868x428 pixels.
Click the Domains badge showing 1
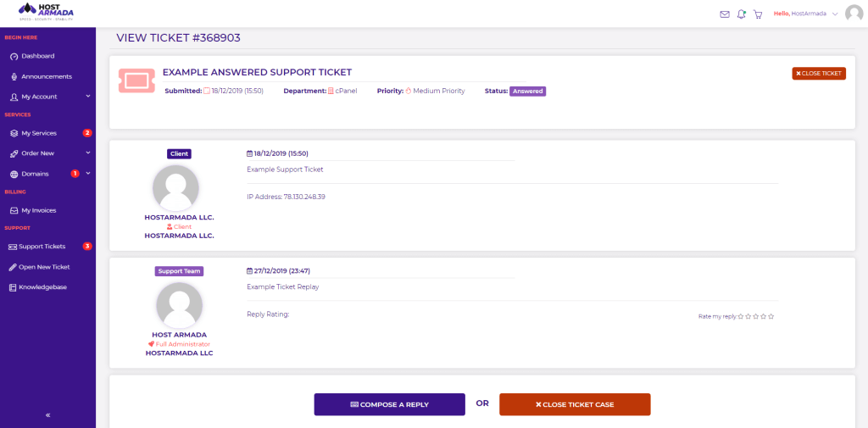click(75, 173)
